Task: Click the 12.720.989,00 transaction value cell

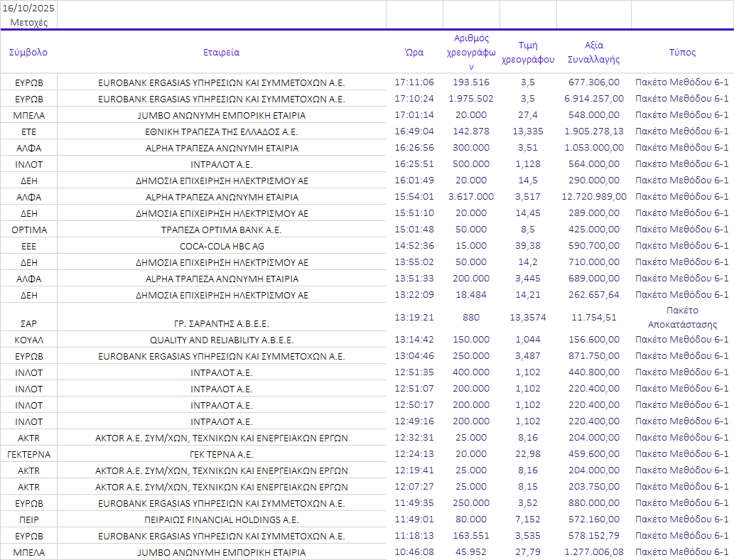Action: [x=593, y=197]
